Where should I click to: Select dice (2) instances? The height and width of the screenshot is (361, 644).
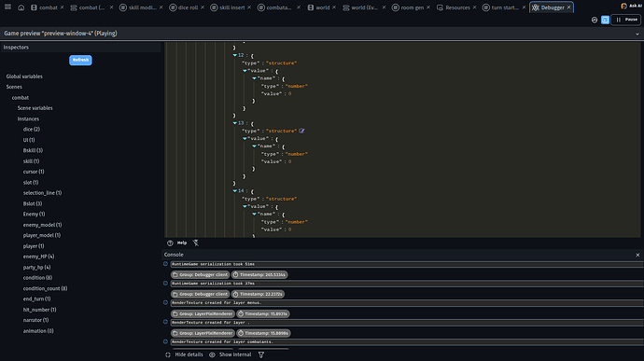pos(31,130)
